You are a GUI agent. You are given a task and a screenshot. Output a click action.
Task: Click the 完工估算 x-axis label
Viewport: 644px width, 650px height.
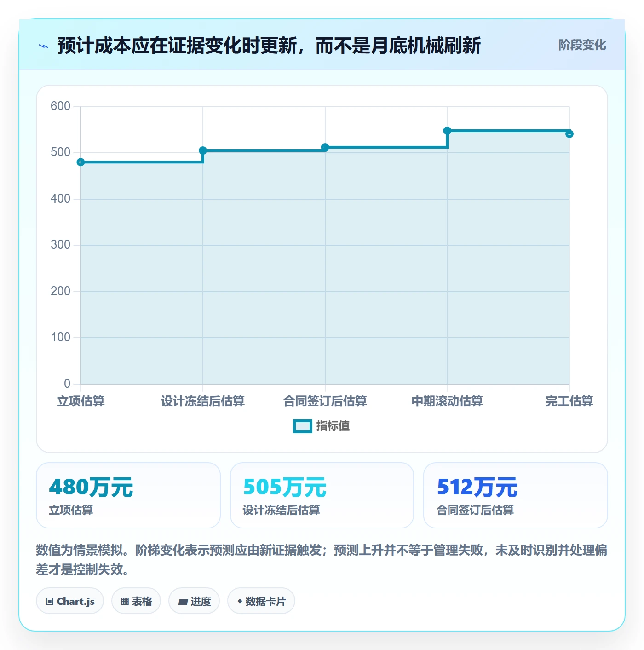pyautogui.click(x=569, y=401)
